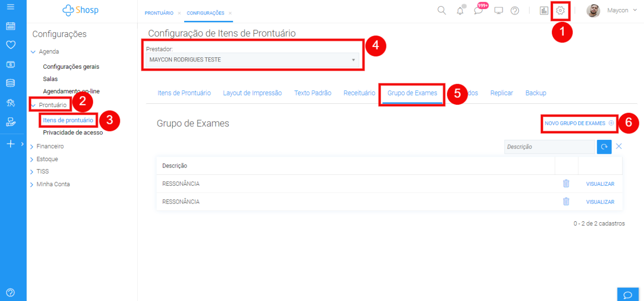Open the search magnifier icon

tap(441, 10)
